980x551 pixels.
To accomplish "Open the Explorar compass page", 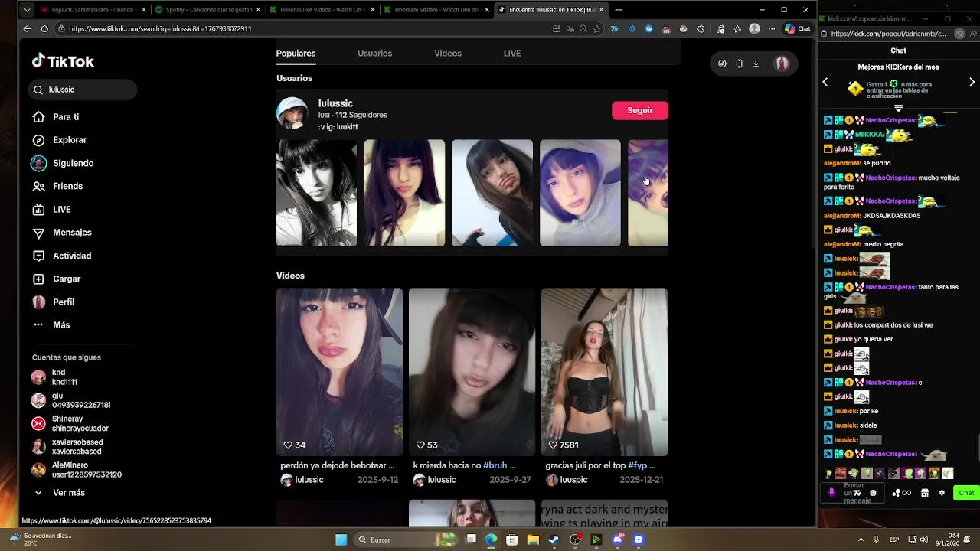I will click(x=60, y=140).
